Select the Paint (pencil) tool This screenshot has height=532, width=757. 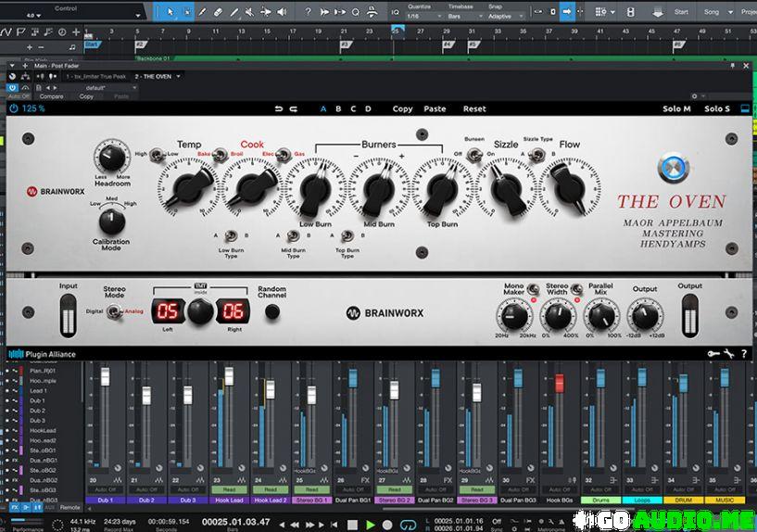(x=202, y=12)
